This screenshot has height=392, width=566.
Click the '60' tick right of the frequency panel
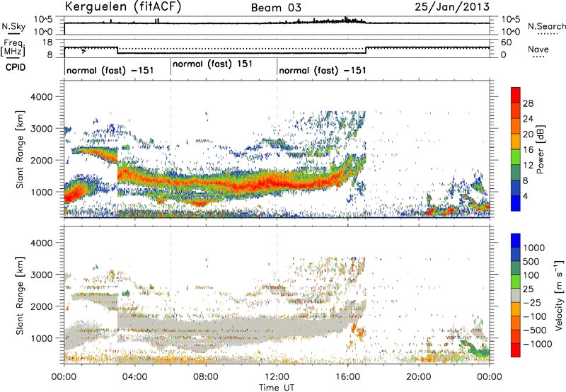pos(507,42)
